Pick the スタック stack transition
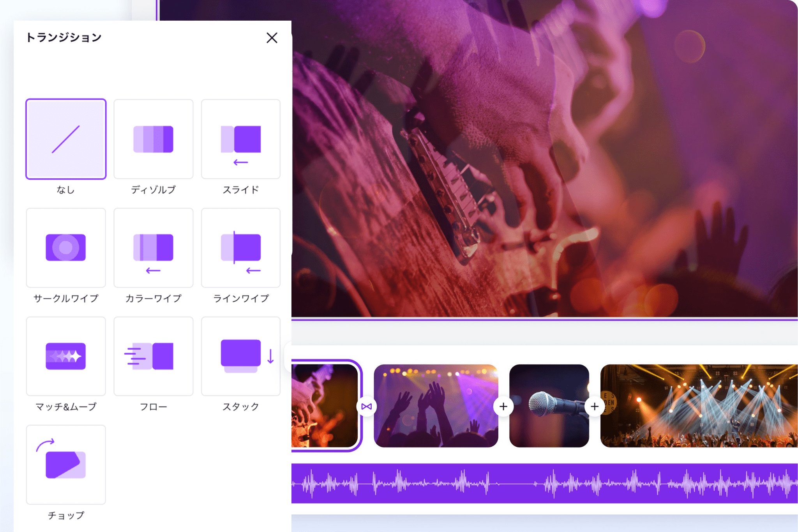The width and height of the screenshot is (798, 532). [x=241, y=356]
